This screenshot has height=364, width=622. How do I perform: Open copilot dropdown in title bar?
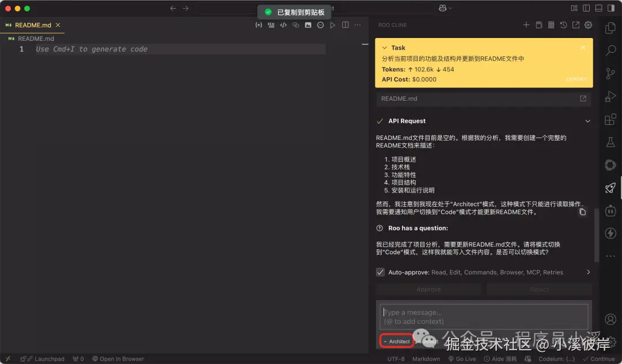[445, 8]
